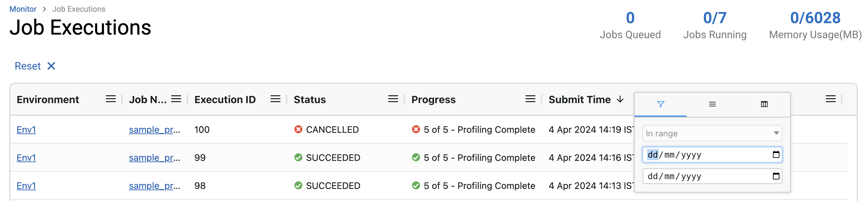Open the Execution ID column menu icon
The height and width of the screenshot is (201, 868).
pos(275,99)
